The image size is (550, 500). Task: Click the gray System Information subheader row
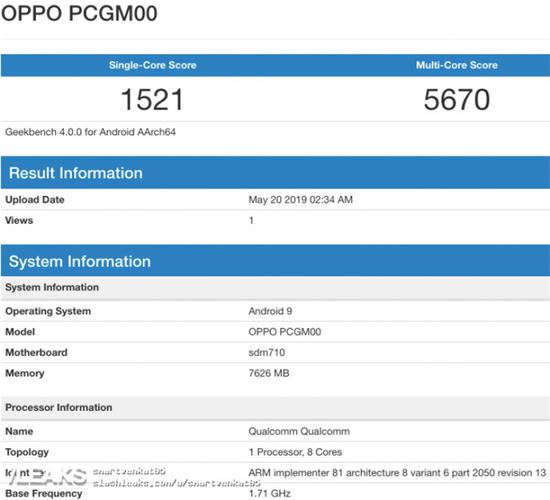pos(275,288)
